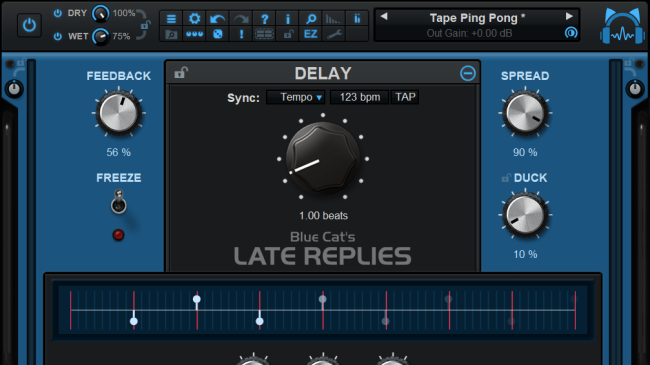Select first lower tap handle in pattern display
This screenshot has height=365, width=650.
click(133, 321)
